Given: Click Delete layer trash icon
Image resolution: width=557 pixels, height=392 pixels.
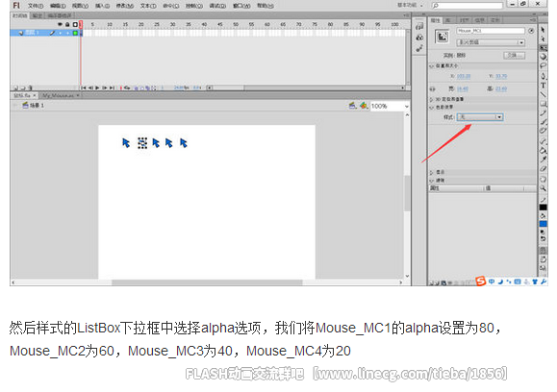Looking at the screenshot, I should pos(30,87).
